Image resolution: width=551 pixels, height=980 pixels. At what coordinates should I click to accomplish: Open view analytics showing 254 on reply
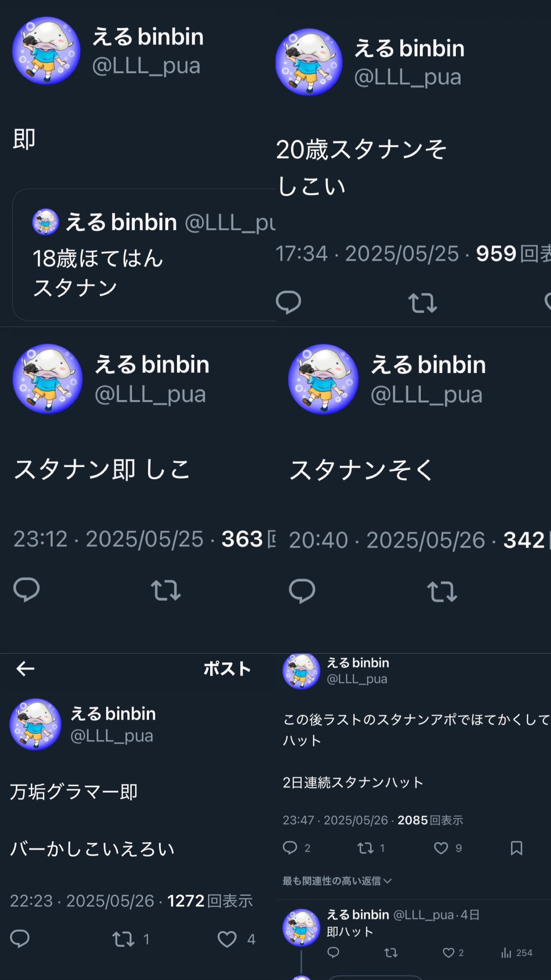(517, 953)
